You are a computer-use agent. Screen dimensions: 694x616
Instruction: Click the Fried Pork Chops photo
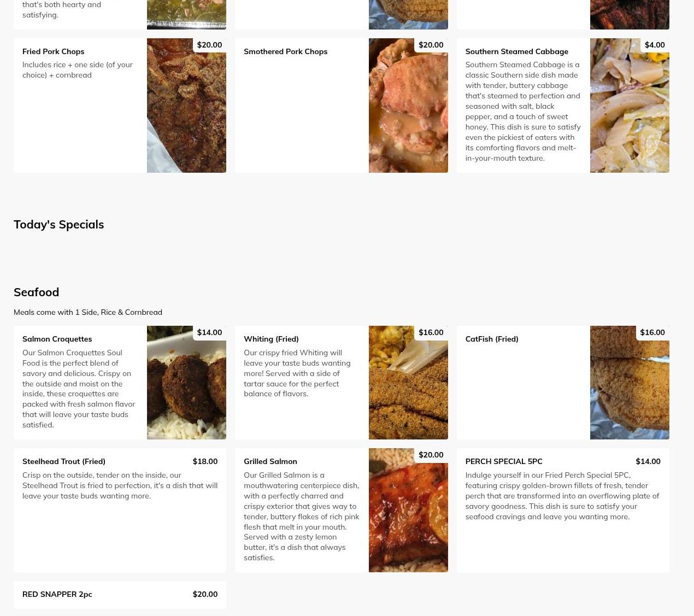(x=186, y=105)
